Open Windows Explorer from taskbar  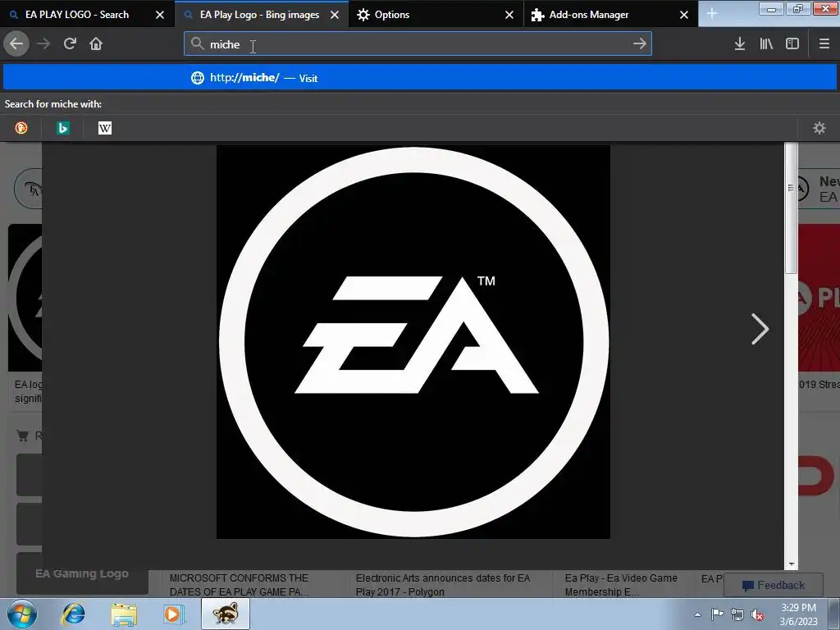pos(124,614)
